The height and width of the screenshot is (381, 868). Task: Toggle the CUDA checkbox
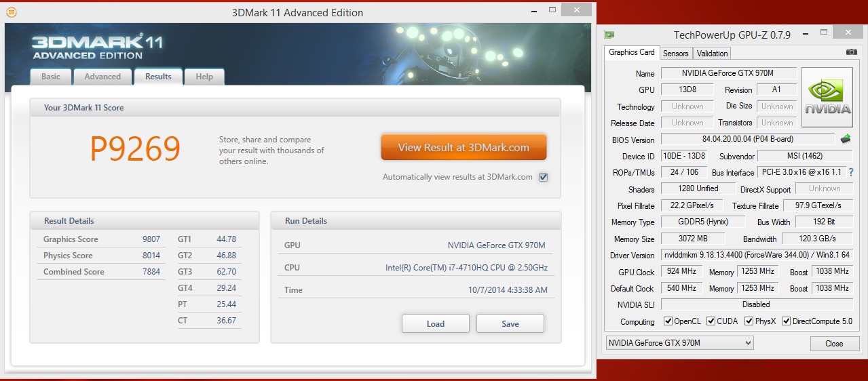click(x=711, y=321)
